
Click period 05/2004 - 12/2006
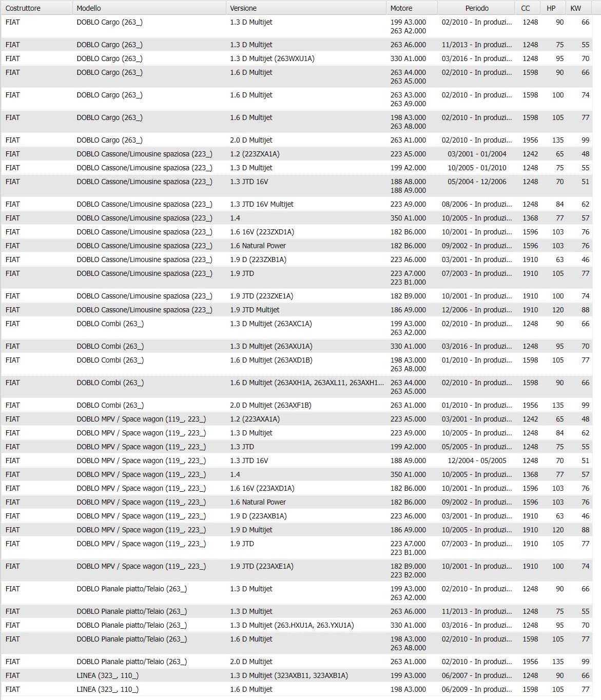[x=477, y=182]
